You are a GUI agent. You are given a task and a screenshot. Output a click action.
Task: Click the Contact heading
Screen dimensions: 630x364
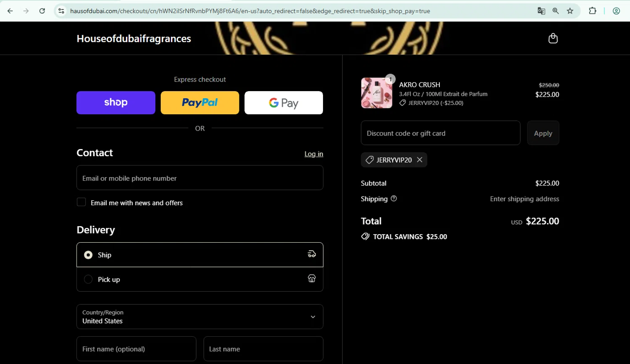(x=94, y=152)
